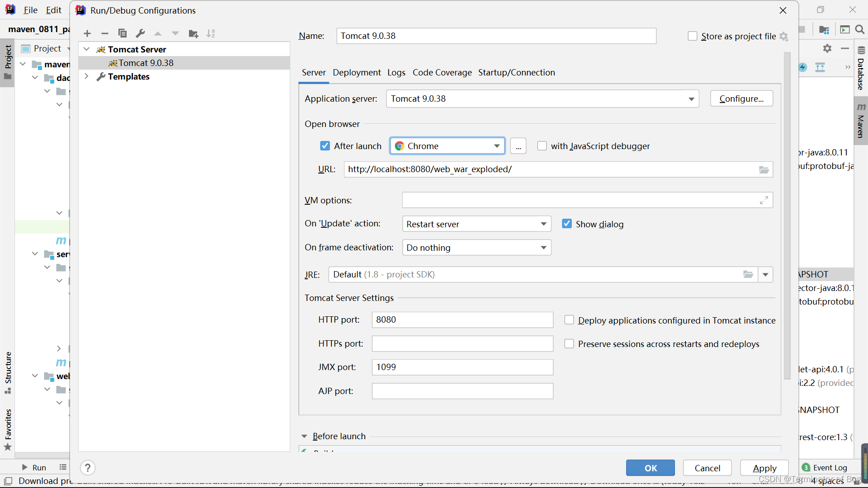
Task: Hide Maven panel minus icon
Action: pos(844,48)
